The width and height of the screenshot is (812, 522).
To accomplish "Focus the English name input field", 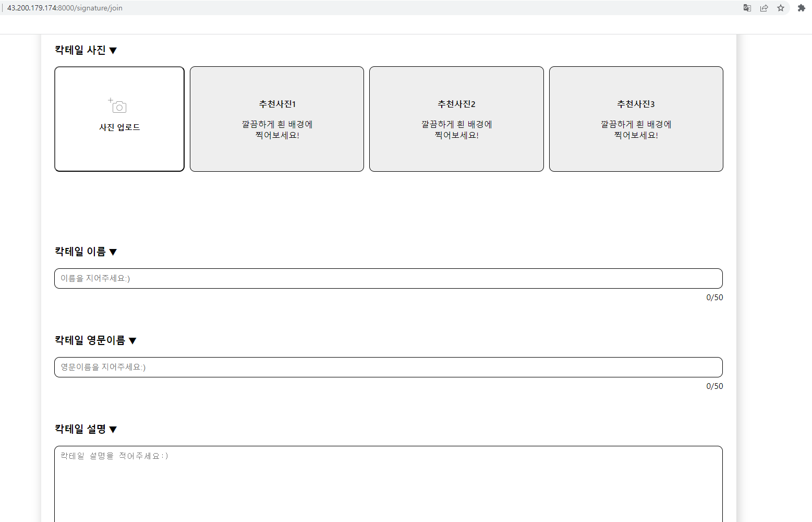I will 388,367.
